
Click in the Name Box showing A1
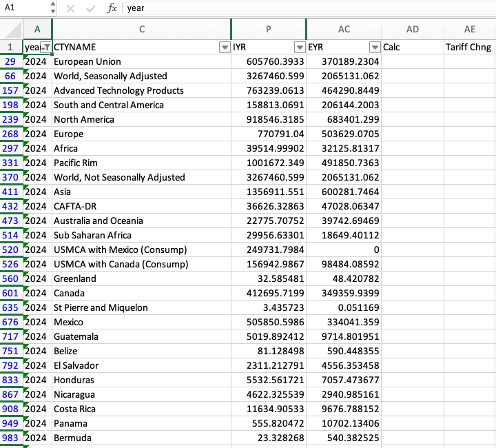tap(24, 8)
